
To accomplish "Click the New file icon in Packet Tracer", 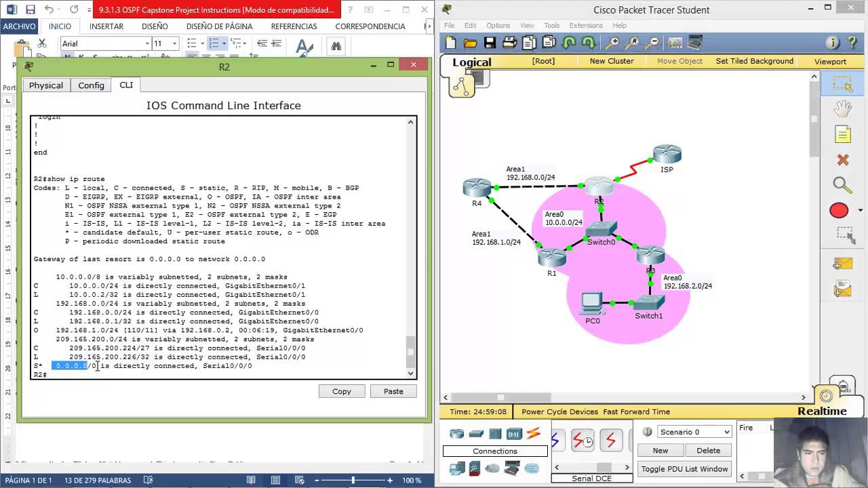I will coord(451,43).
